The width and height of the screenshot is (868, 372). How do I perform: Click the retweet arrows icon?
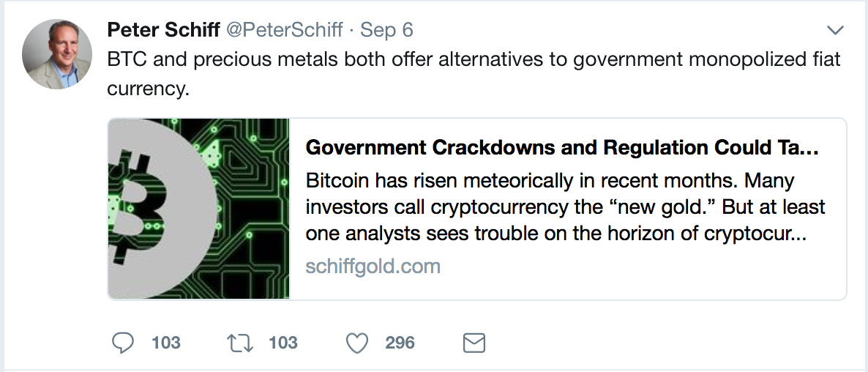pos(240,342)
